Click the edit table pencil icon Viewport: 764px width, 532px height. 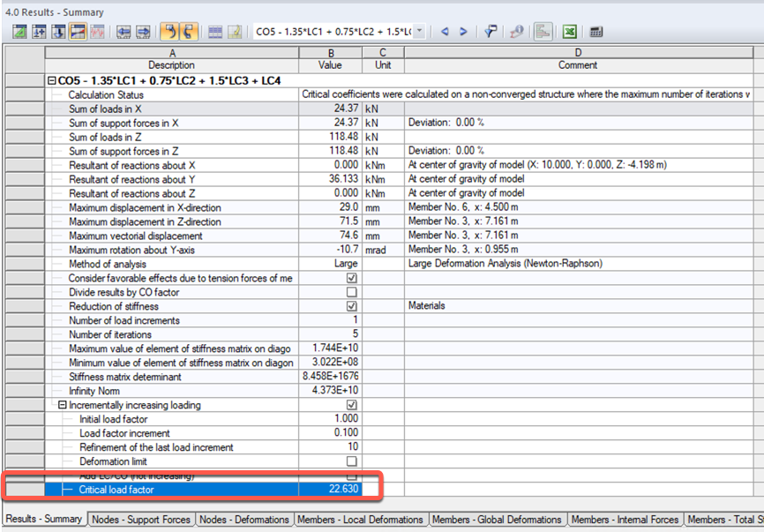click(235, 32)
